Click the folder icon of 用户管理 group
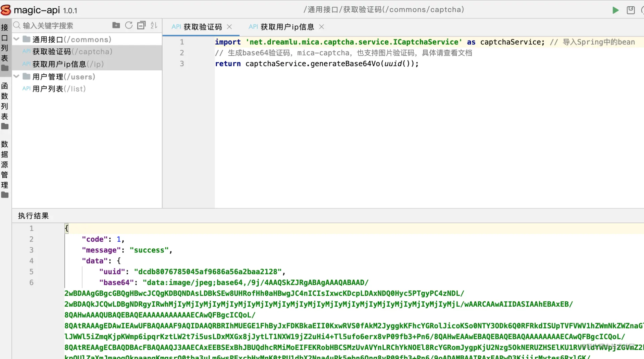The width and height of the screenshot is (644, 359). point(26,76)
